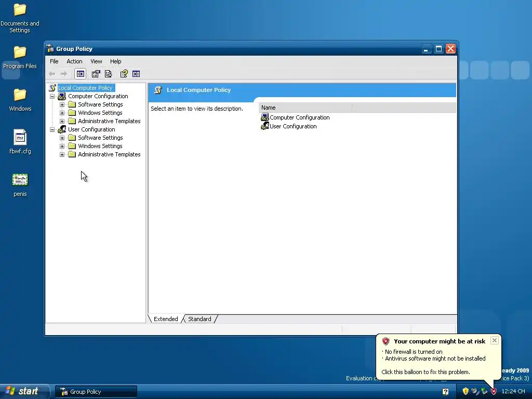Click the Back arrow in the toolbar
This screenshot has height=399, width=532.
52,74
